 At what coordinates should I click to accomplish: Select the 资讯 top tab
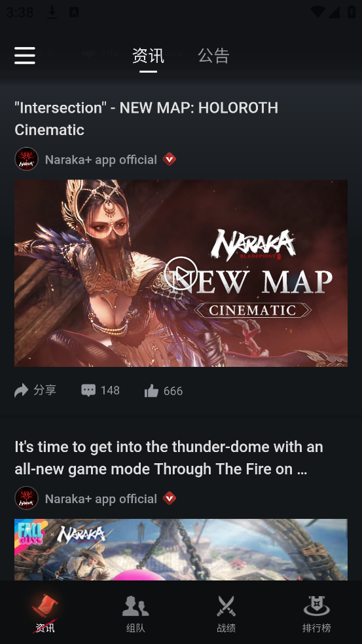click(148, 56)
